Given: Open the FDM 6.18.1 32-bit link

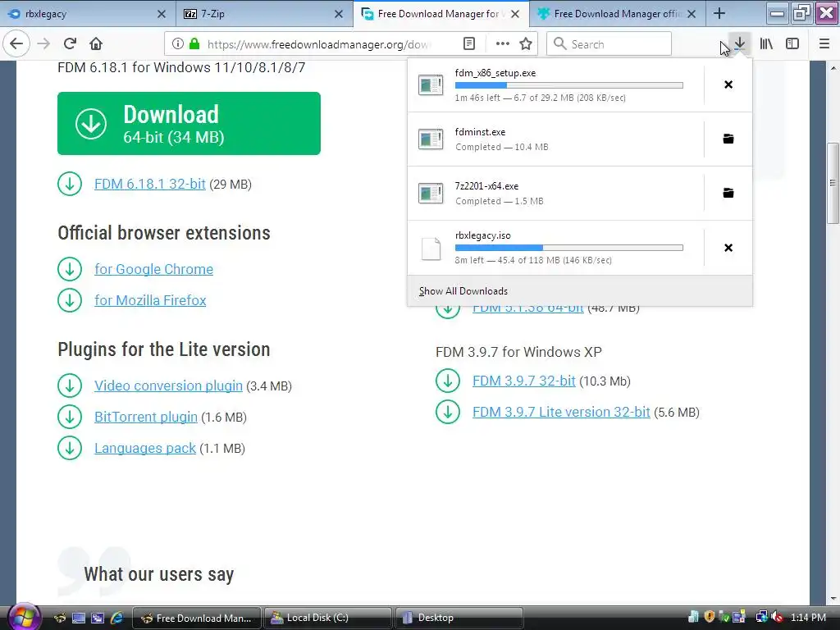Looking at the screenshot, I should (150, 184).
